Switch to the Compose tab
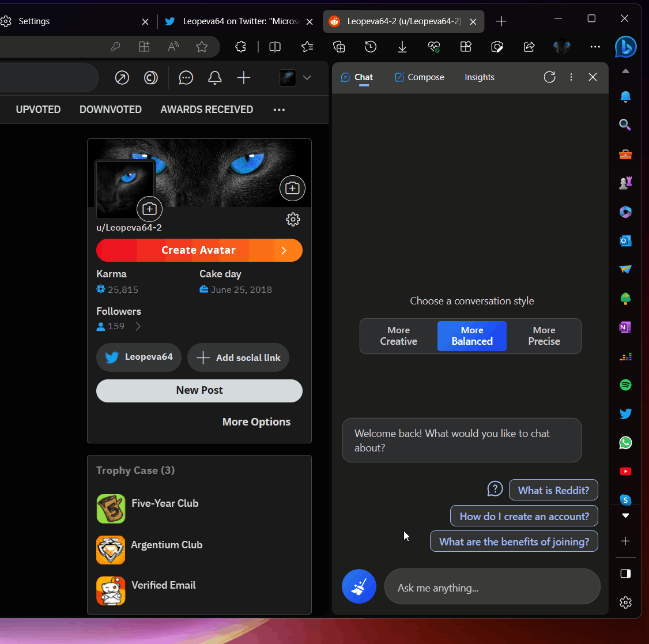 (x=419, y=77)
